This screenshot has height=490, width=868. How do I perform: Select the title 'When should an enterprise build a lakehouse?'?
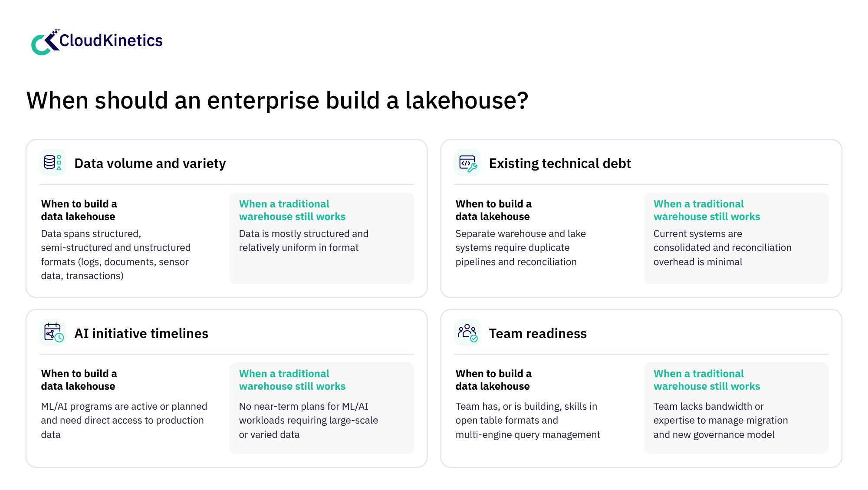[x=277, y=100]
